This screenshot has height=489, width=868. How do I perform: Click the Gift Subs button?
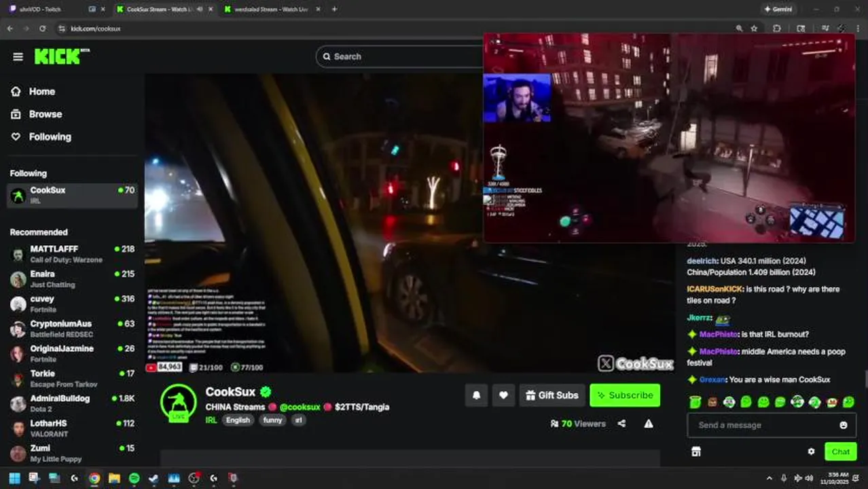[x=552, y=395]
